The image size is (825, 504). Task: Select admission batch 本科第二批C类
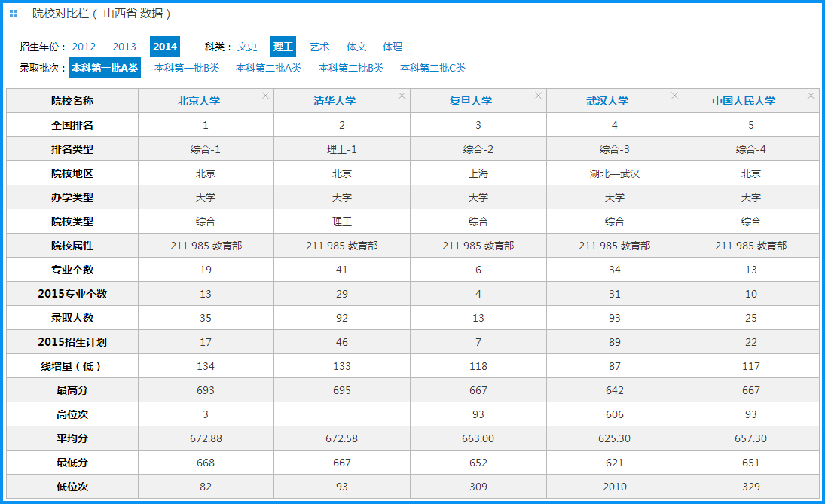tap(432, 68)
